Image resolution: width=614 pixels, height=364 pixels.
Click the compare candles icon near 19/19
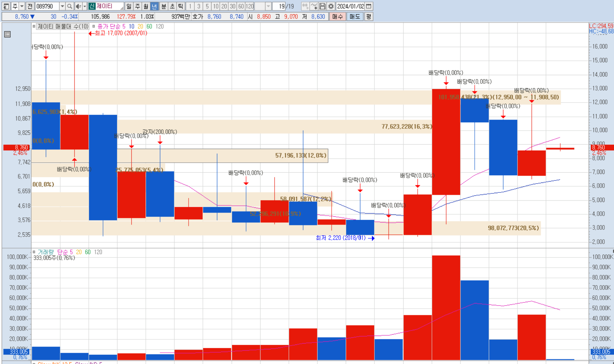(x=305, y=6)
